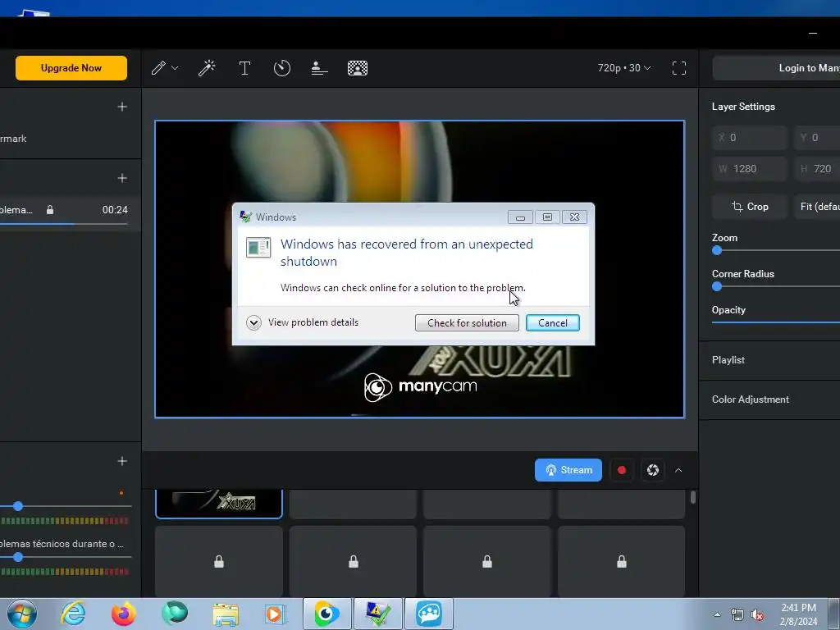Select the Text tool

click(244, 68)
